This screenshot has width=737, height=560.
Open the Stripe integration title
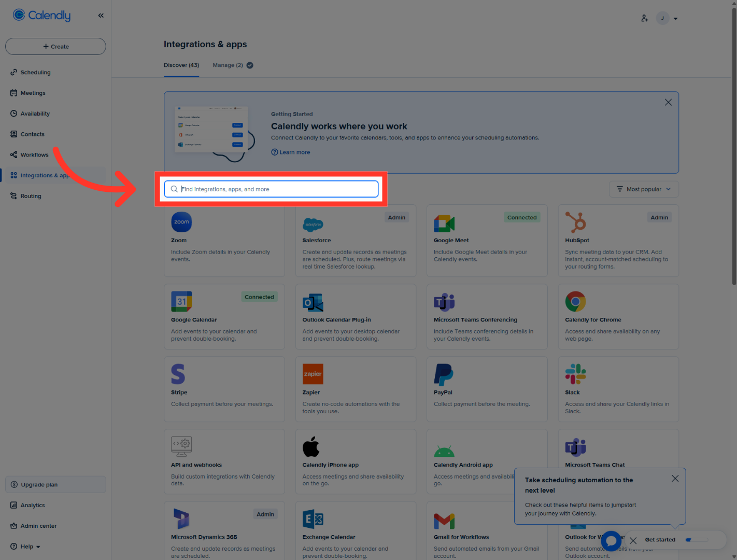[x=179, y=393]
